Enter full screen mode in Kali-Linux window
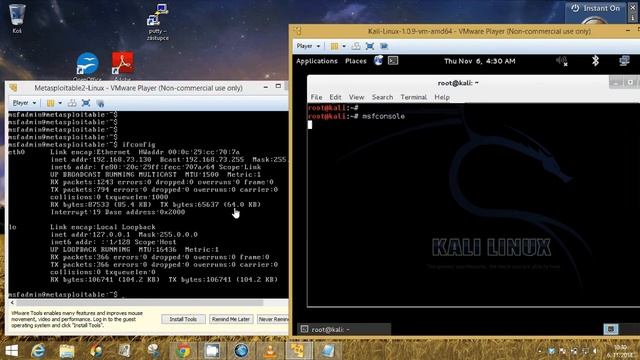 click(x=370, y=46)
